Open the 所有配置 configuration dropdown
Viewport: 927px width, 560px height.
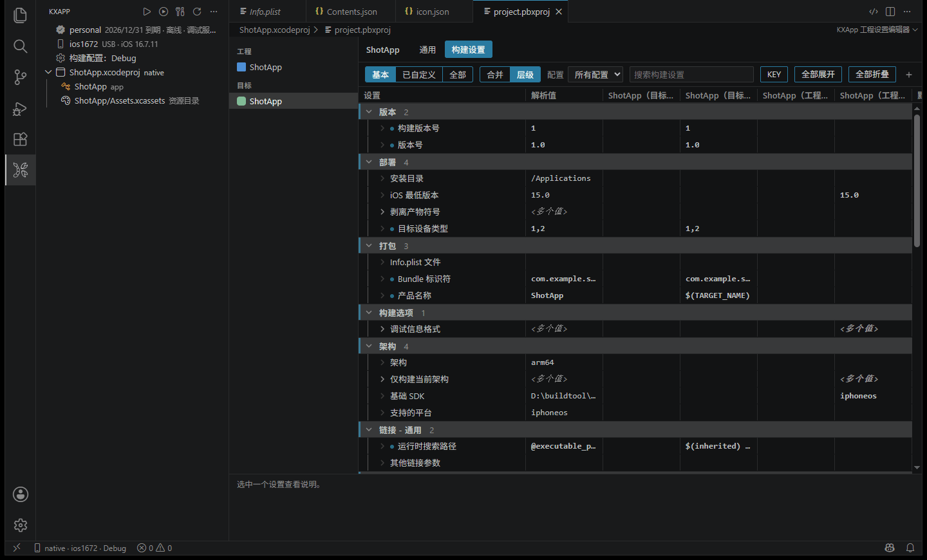point(595,75)
